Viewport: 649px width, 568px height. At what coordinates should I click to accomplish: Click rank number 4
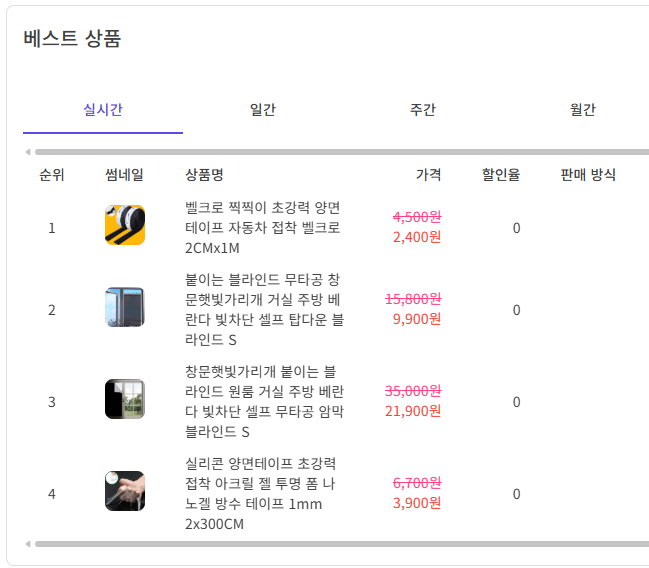pyautogui.click(x=52, y=493)
